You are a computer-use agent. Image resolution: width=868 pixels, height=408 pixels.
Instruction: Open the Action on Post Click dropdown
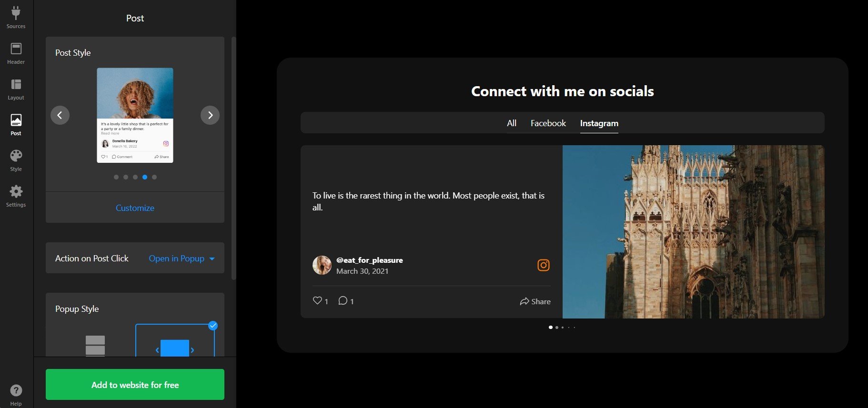click(x=182, y=259)
